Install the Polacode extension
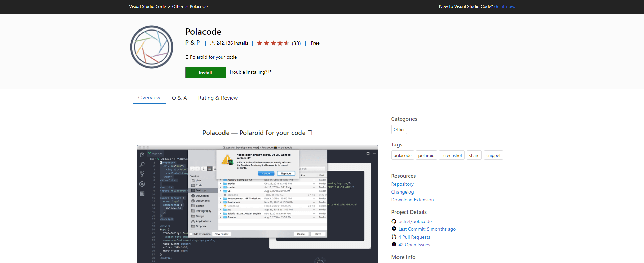The image size is (644, 263). 205,73
